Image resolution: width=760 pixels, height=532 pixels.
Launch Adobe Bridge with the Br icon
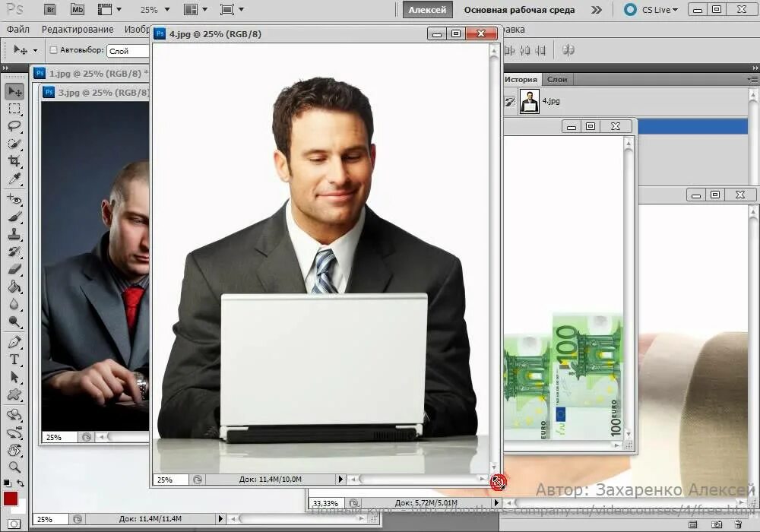(x=50, y=9)
